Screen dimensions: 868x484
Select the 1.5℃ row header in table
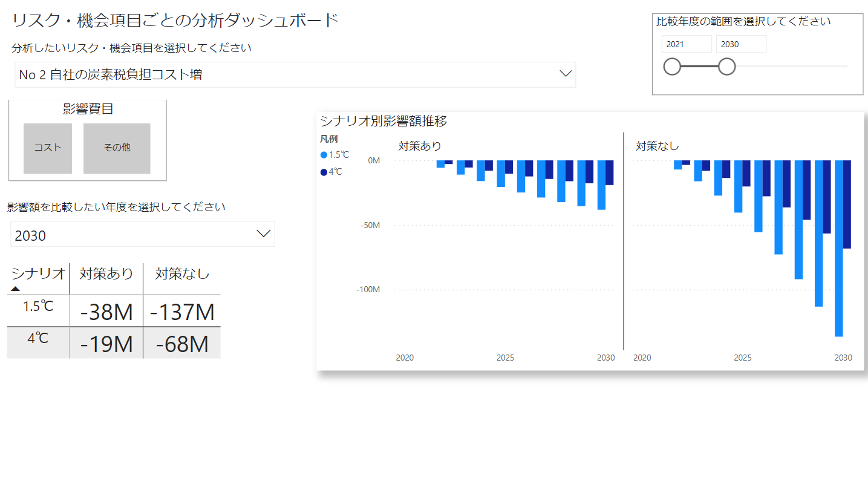tap(38, 307)
